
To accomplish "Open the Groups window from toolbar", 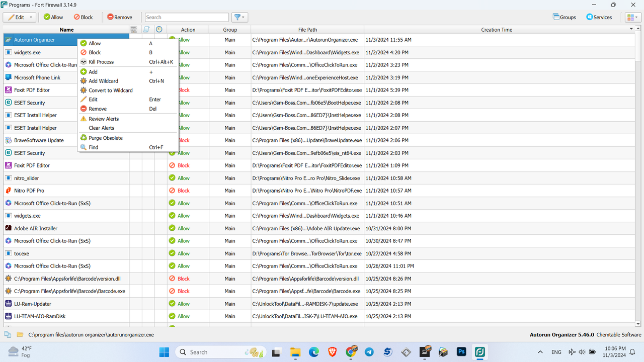I will (564, 17).
